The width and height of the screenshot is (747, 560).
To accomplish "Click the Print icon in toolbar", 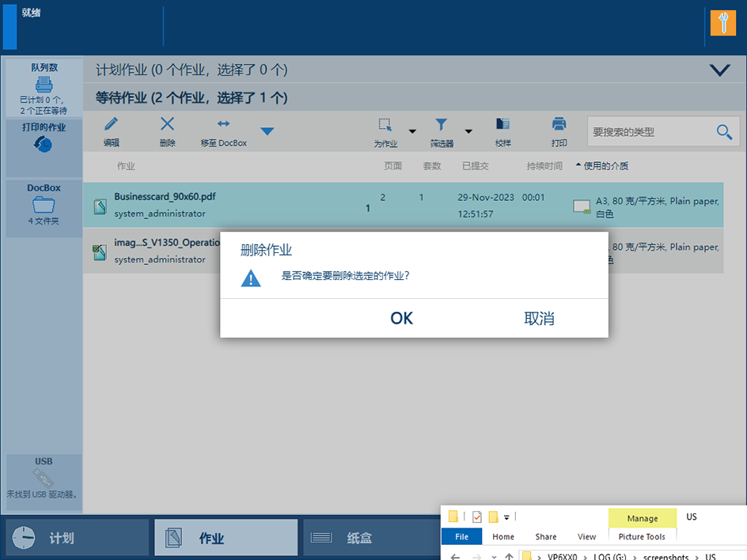I will 559,125.
